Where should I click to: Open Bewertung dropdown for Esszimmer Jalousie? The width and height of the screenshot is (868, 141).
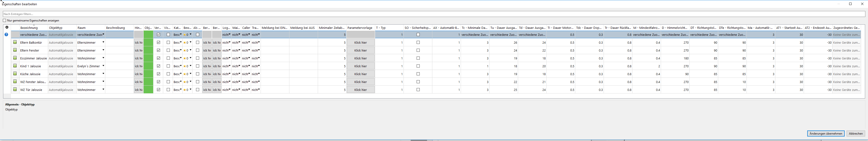pyautogui.click(x=190, y=58)
